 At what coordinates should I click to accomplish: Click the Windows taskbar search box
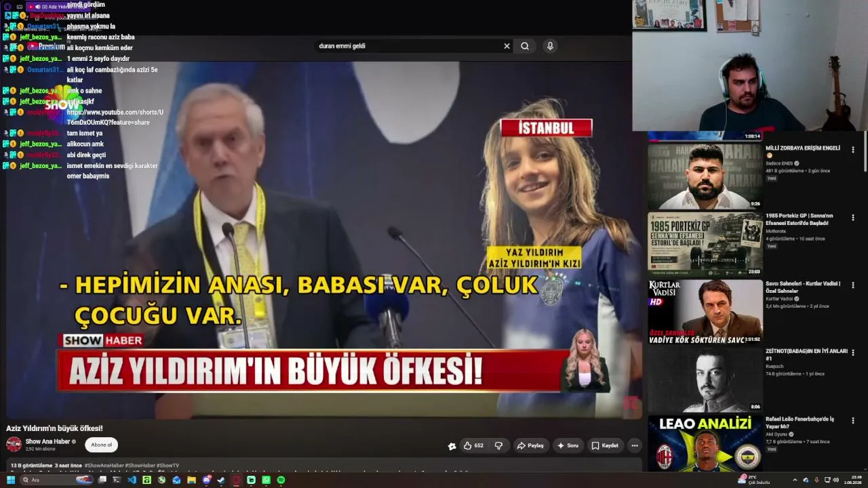point(57,480)
